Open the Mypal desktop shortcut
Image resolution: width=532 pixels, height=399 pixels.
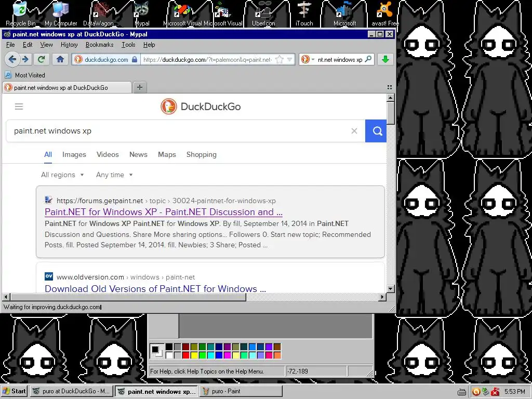[x=142, y=14]
